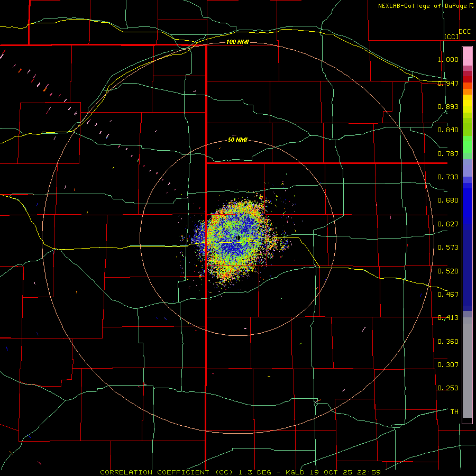Select the 0.467 scale value
This screenshot has width=476, height=476.
(x=448, y=295)
